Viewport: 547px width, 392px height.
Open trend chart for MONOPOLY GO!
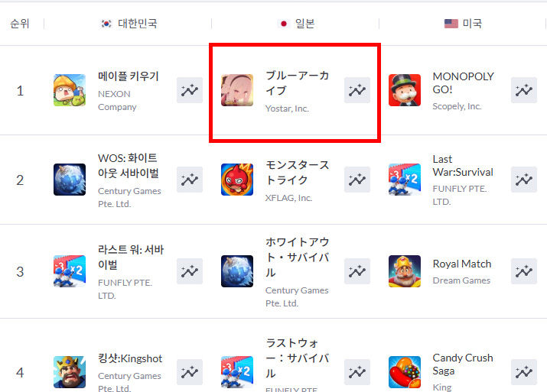point(523,90)
